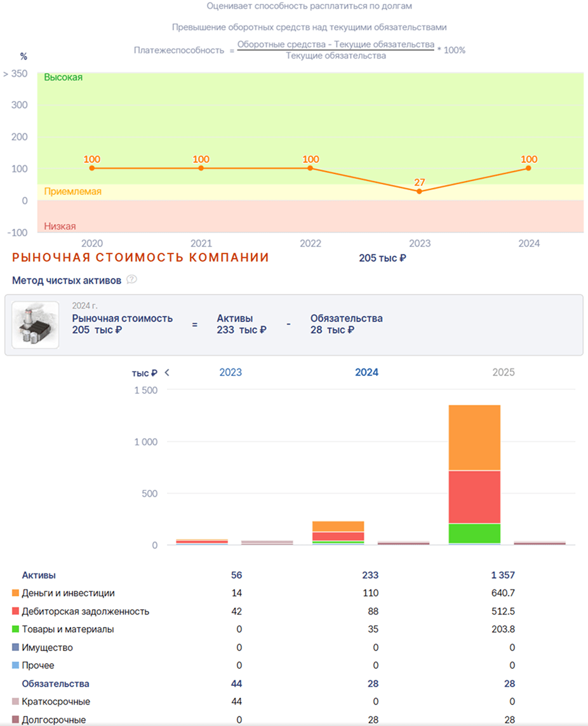Click the dark blue Имущество legend swatch

15,647
